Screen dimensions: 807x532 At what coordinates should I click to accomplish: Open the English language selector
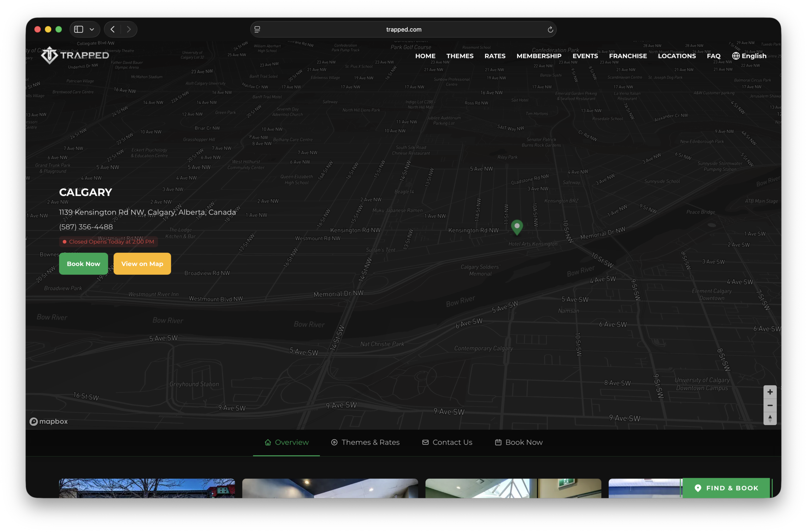coord(749,56)
